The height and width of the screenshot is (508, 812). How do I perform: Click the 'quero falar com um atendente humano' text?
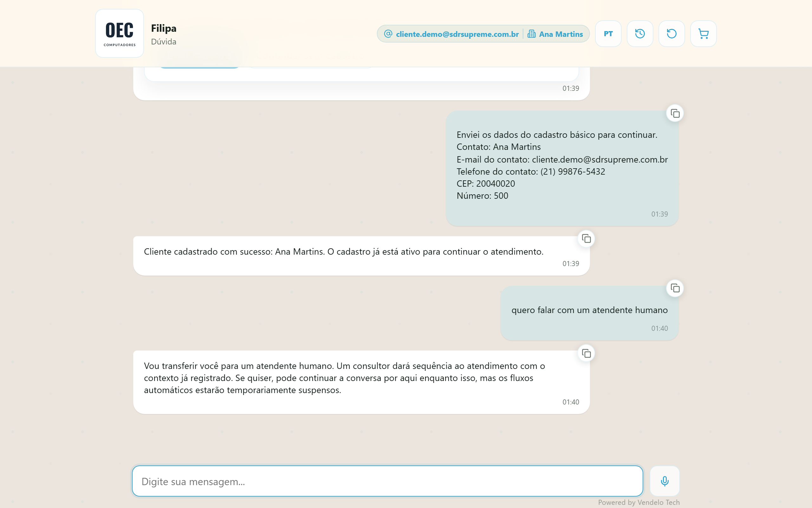[x=590, y=310]
